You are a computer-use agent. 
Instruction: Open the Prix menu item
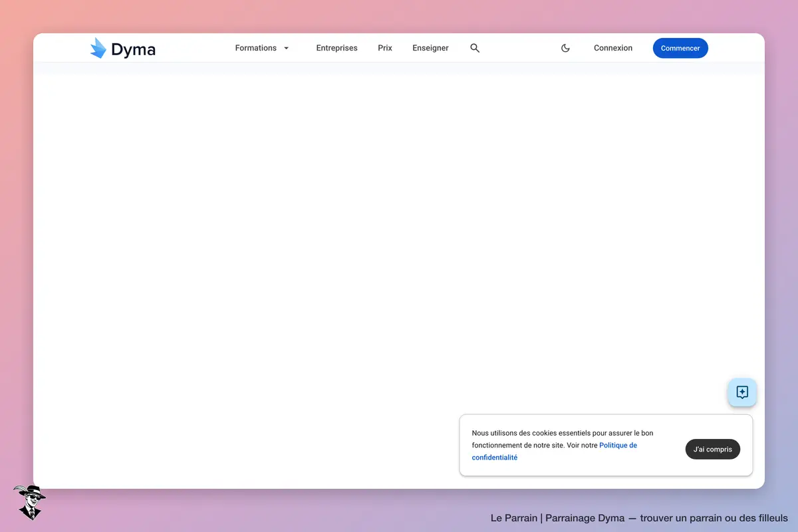[x=385, y=48]
